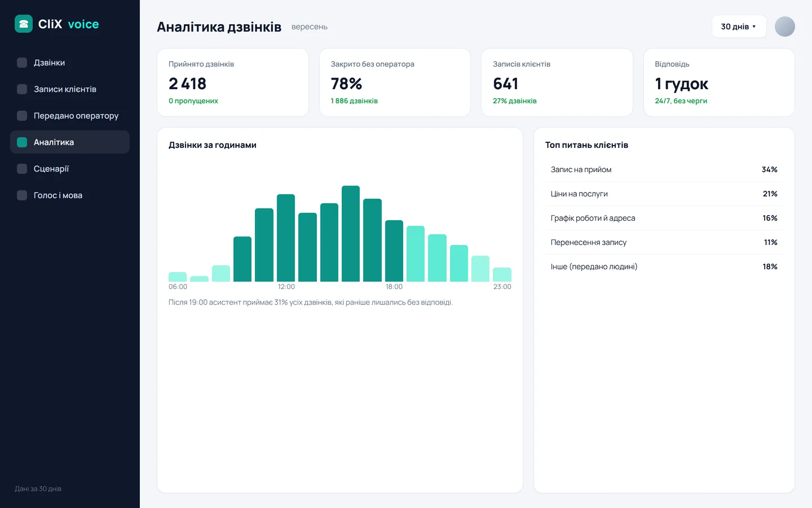The width and height of the screenshot is (812, 508).
Task: Open Передано оператору in the sidebar
Action: pyautogui.click(x=70, y=116)
